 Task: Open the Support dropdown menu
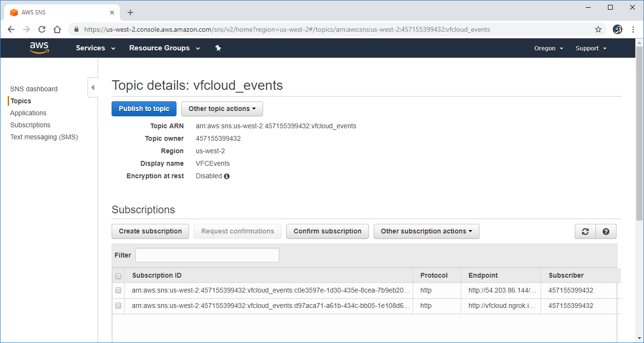click(x=591, y=49)
